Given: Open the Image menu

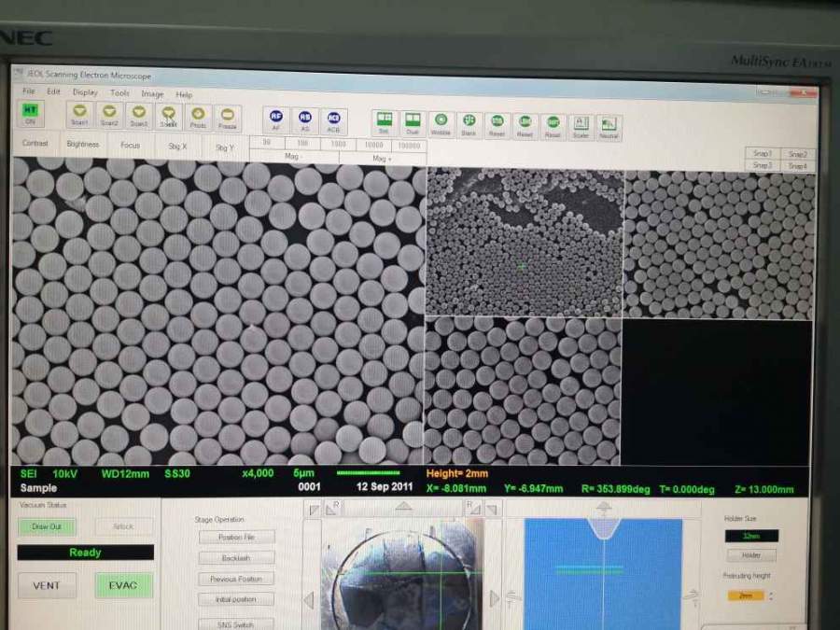Looking at the screenshot, I should 152,94.
